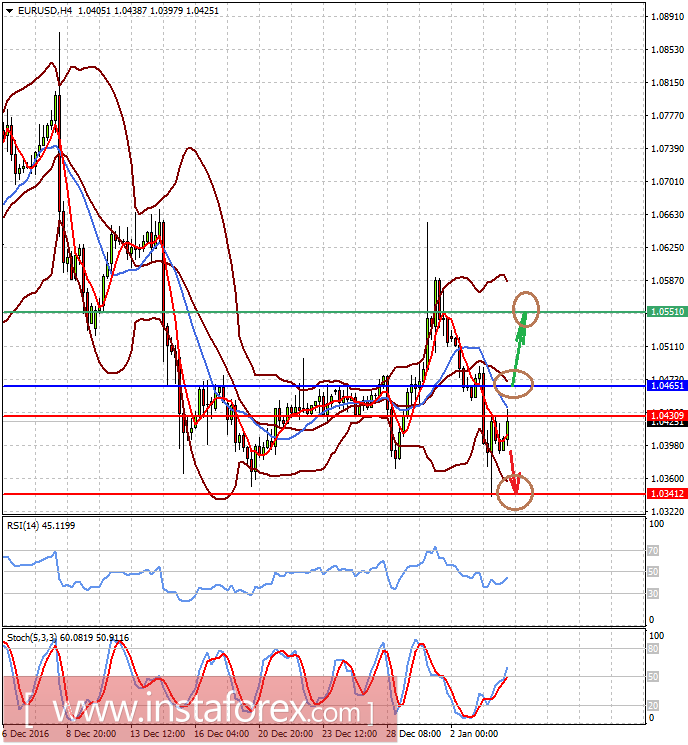
Task: Click the 28 Dec 08:00 time axis label
Action: coord(414,734)
